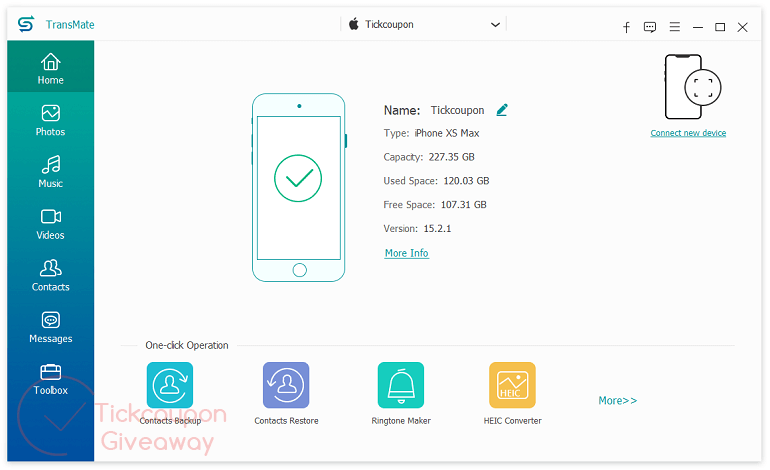Image resolution: width=770 pixels, height=470 pixels.
Task: Open the Toolbox section
Action: [x=51, y=379]
